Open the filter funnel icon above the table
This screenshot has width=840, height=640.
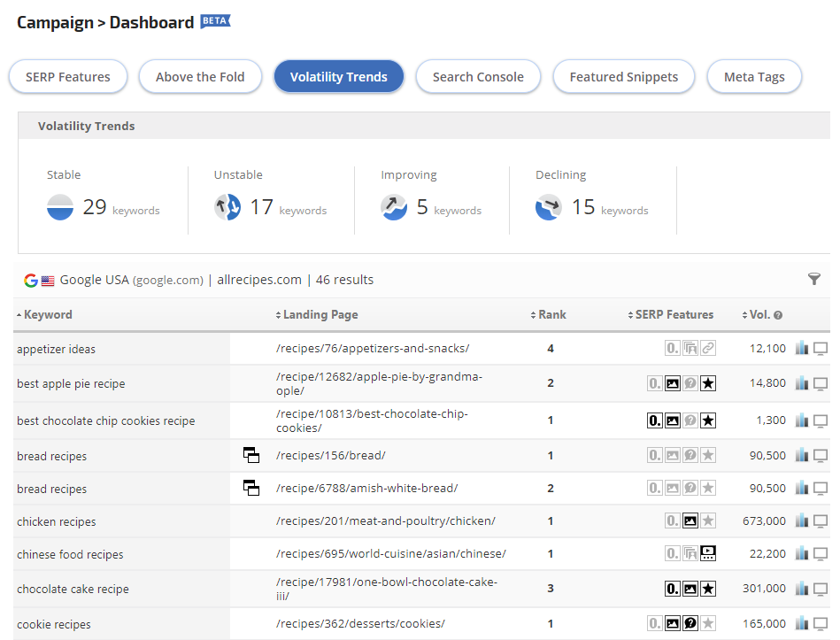[x=814, y=280]
